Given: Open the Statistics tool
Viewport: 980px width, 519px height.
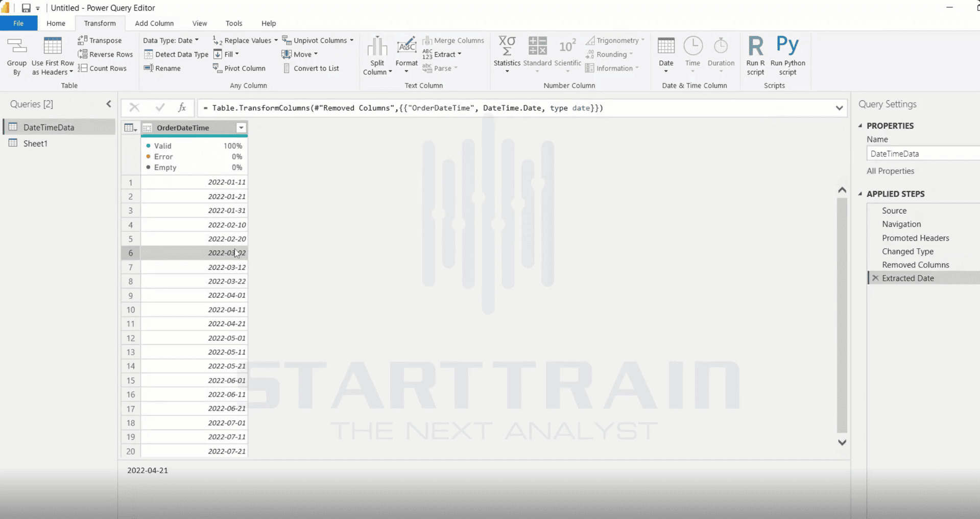Looking at the screenshot, I should 507,55.
